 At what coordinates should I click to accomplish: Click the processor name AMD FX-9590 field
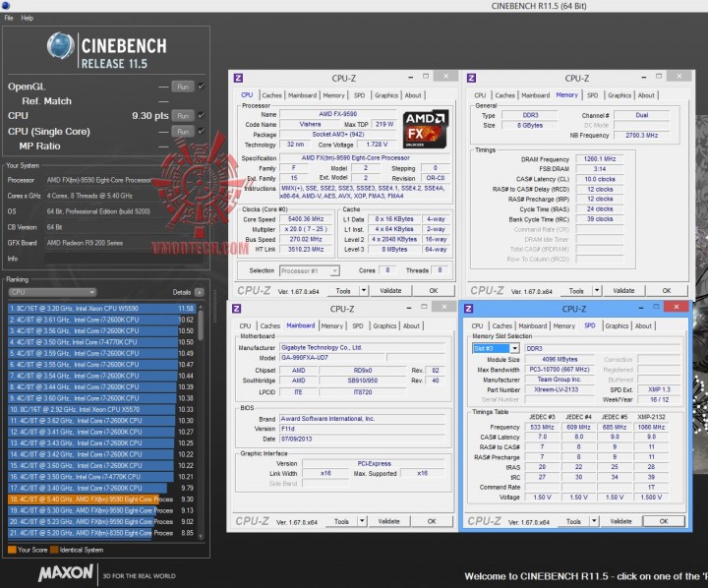[x=337, y=114]
